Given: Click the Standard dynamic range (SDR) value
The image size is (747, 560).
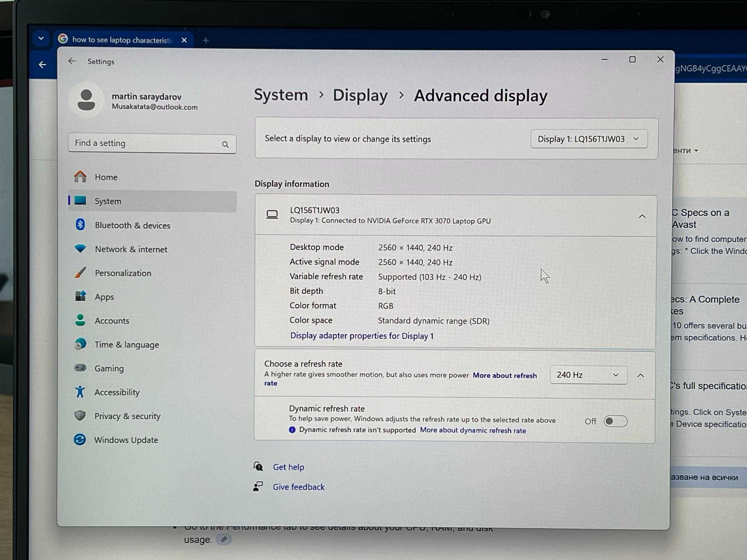Looking at the screenshot, I should tap(434, 321).
